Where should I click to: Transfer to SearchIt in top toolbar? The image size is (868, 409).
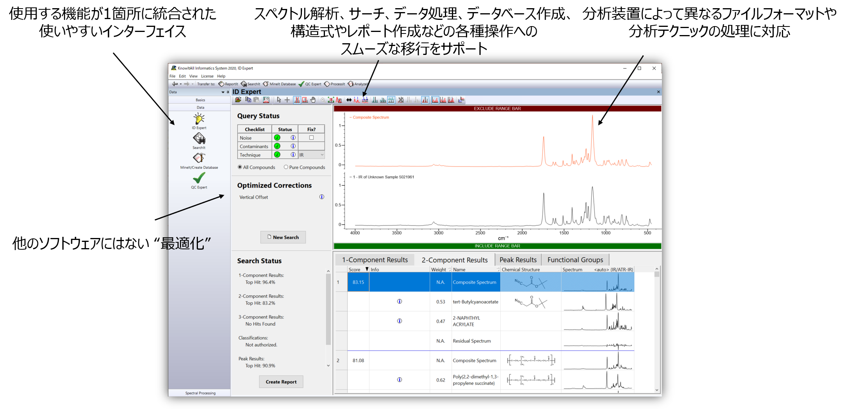(x=251, y=84)
